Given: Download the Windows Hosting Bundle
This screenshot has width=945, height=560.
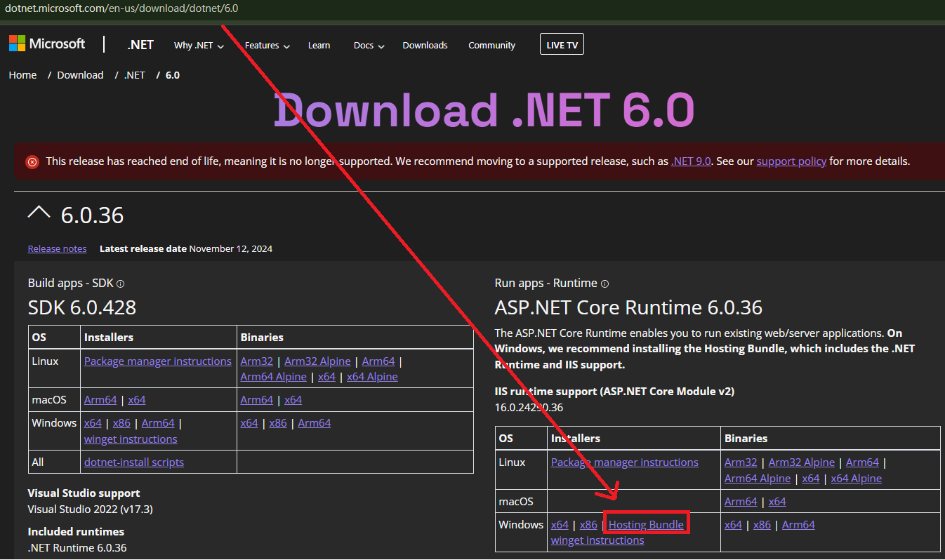Looking at the screenshot, I should 646,525.
